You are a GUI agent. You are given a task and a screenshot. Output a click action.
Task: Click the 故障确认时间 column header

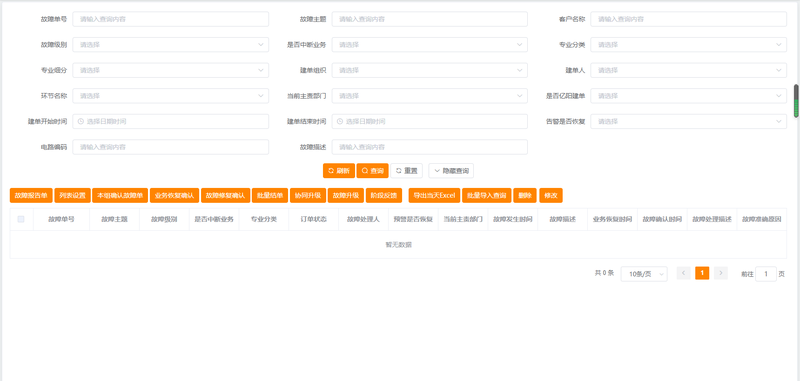(662, 219)
